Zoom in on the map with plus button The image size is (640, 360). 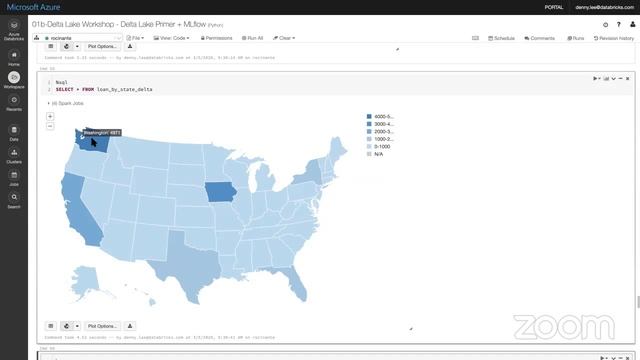pos(50,116)
